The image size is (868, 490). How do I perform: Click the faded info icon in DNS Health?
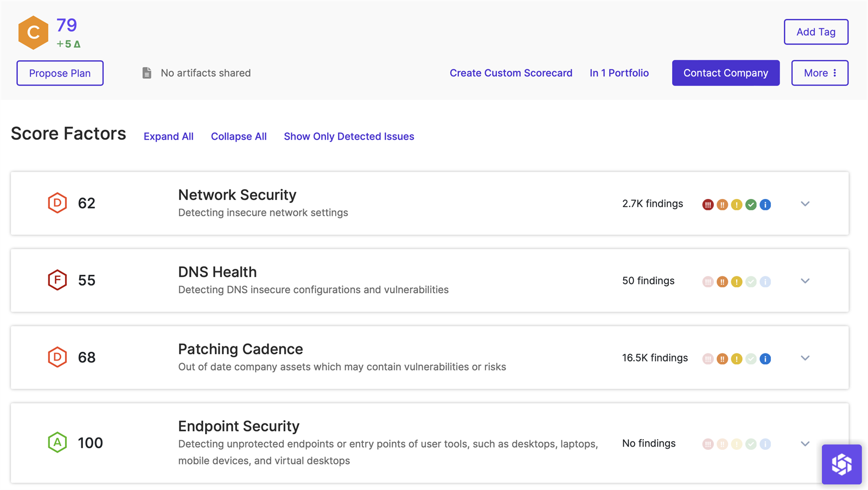765,281
